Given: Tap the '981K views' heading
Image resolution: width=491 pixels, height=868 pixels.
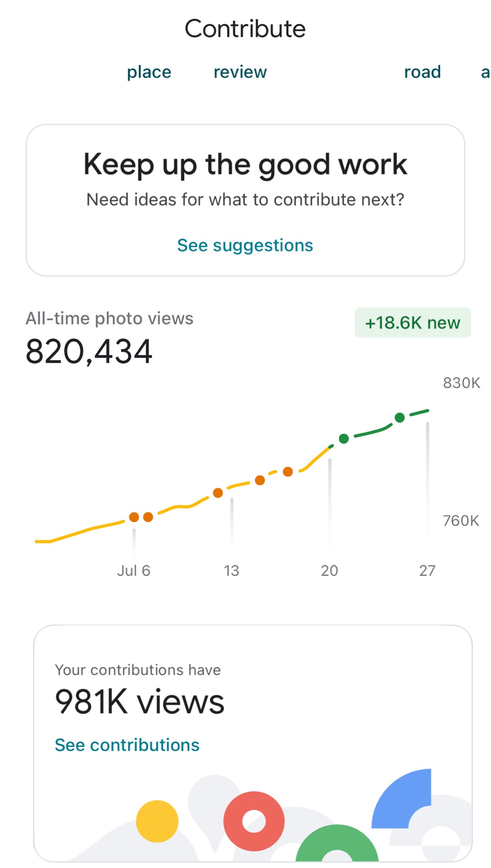Looking at the screenshot, I should (139, 702).
